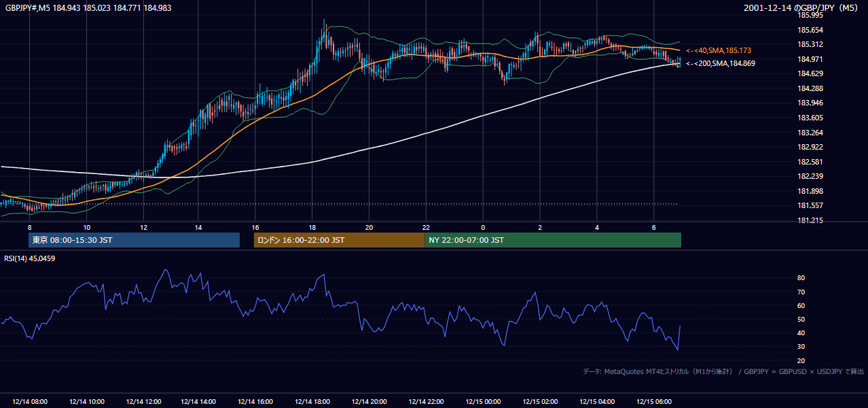Click price axis value 182.922
This screenshot has height=408, width=868.
(810, 147)
